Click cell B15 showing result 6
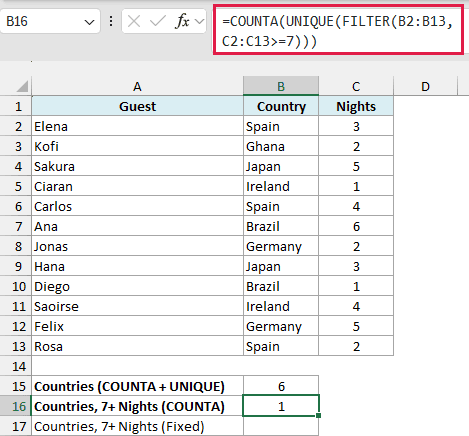 [281, 386]
